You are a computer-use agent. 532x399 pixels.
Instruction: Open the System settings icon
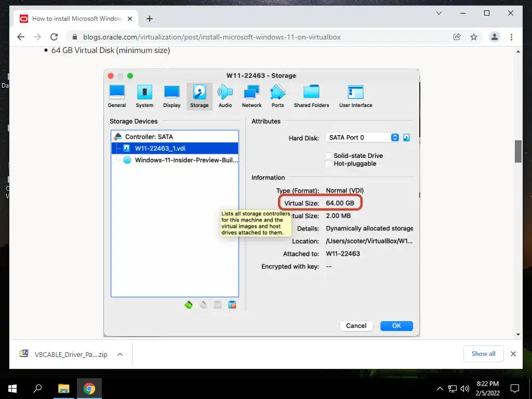pos(144,96)
